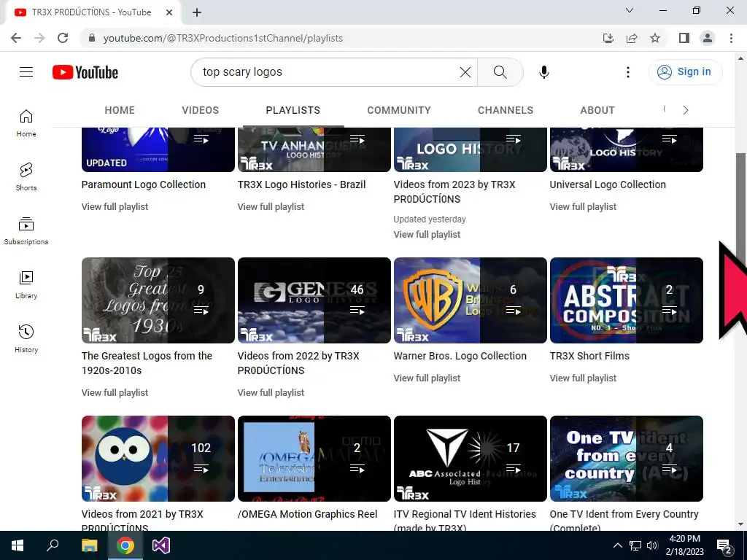Open File Explorer from taskbar
This screenshot has width=747, height=560.
[89, 545]
